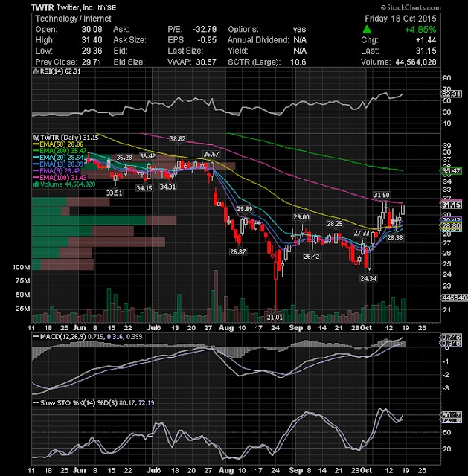
Task: Click the EMA(9) 29.42 legend entry
Action: [x=57, y=171]
